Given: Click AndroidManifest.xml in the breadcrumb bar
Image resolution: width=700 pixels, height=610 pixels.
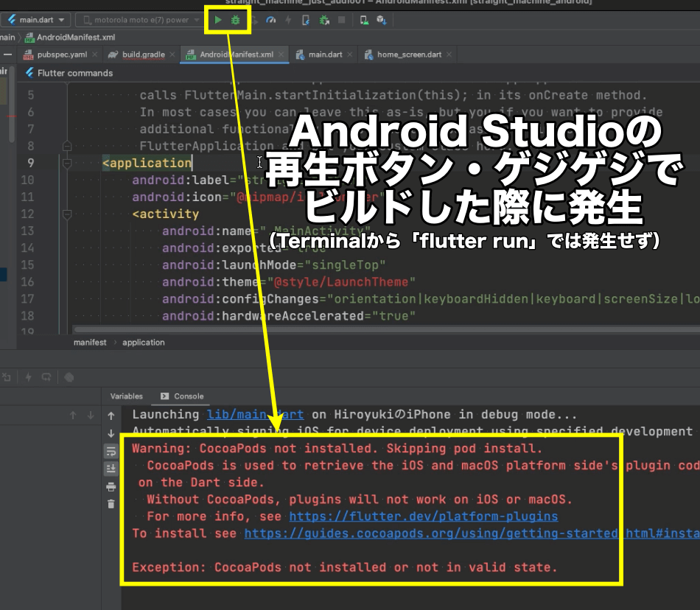Looking at the screenshot, I should tap(70, 38).
